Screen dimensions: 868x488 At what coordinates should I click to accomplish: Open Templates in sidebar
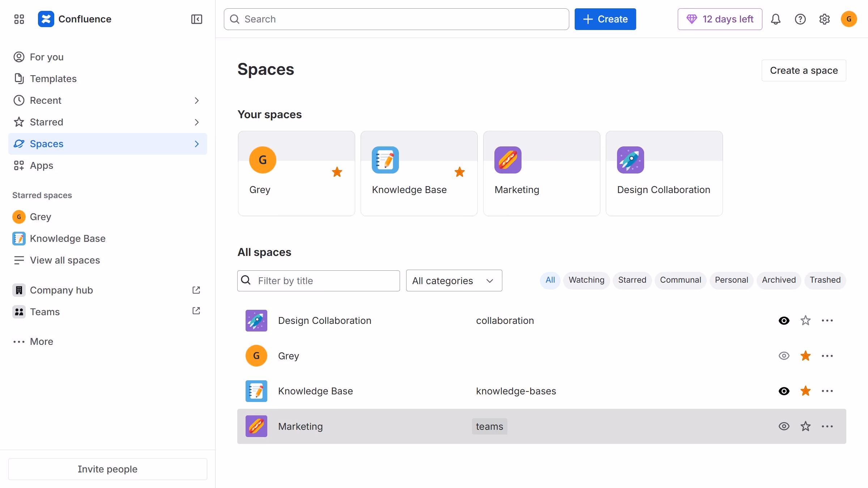(107, 79)
